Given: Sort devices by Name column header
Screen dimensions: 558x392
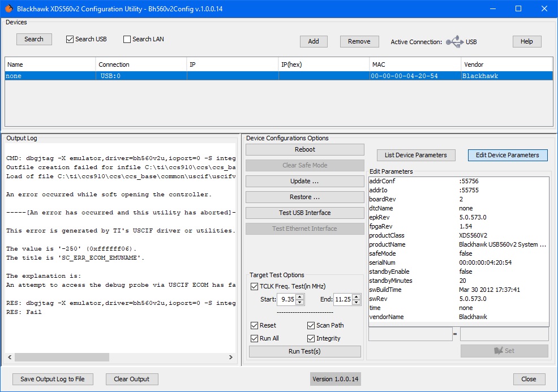Looking at the screenshot, I should click(50, 64).
